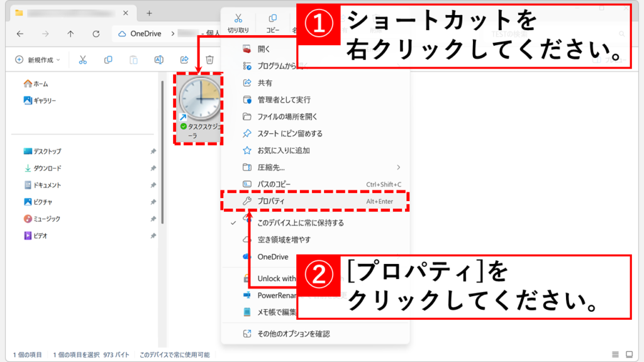Viewport: 644px width, 362px height.
Task: Click the pin icon next to ドキュメント
Action: pos(153,184)
